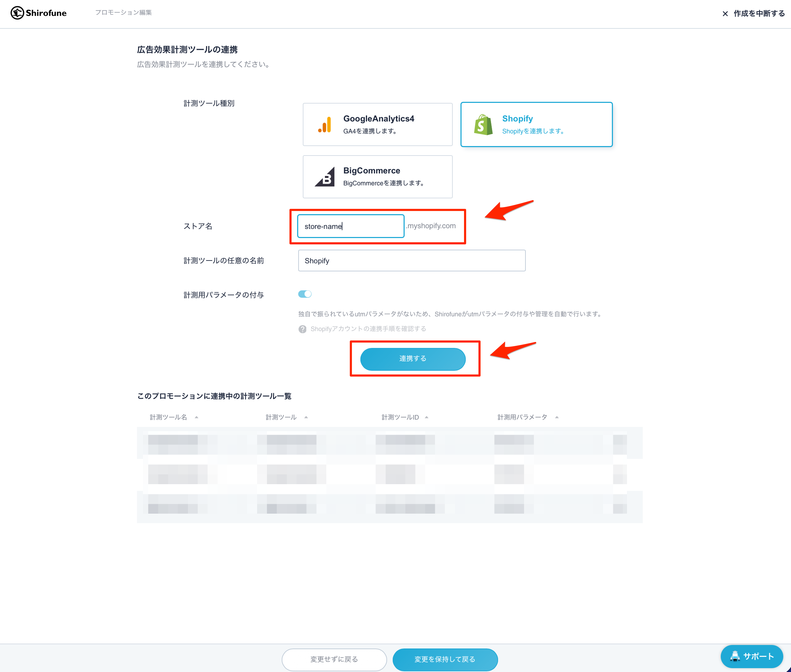Click the Shopify shopping bag icon
791x672 pixels.
point(483,125)
